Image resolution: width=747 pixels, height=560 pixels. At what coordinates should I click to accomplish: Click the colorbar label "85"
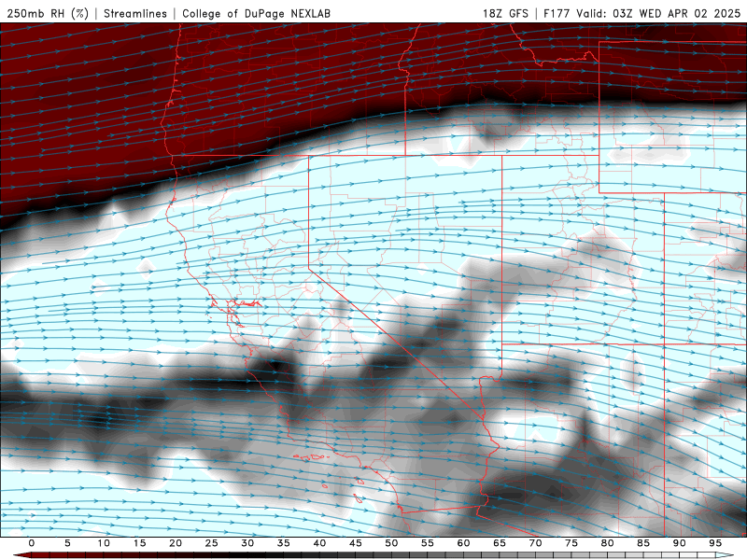point(643,543)
